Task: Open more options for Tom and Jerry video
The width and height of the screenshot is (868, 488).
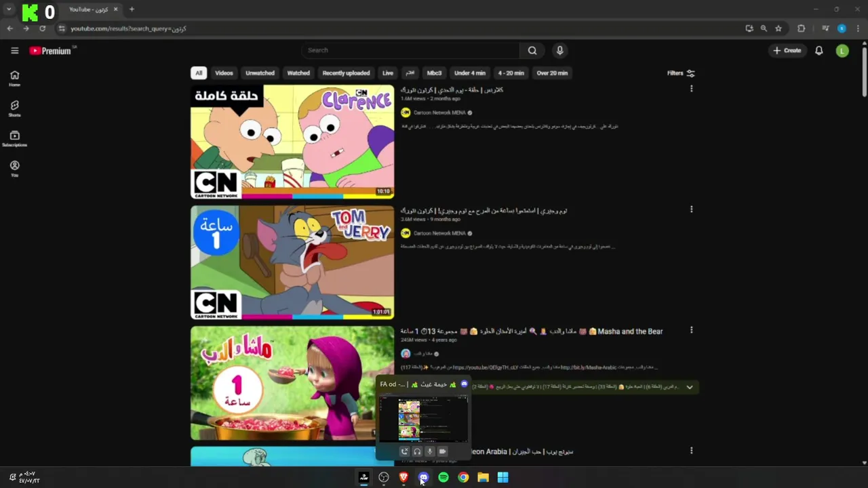Action: (x=691, y=209)
